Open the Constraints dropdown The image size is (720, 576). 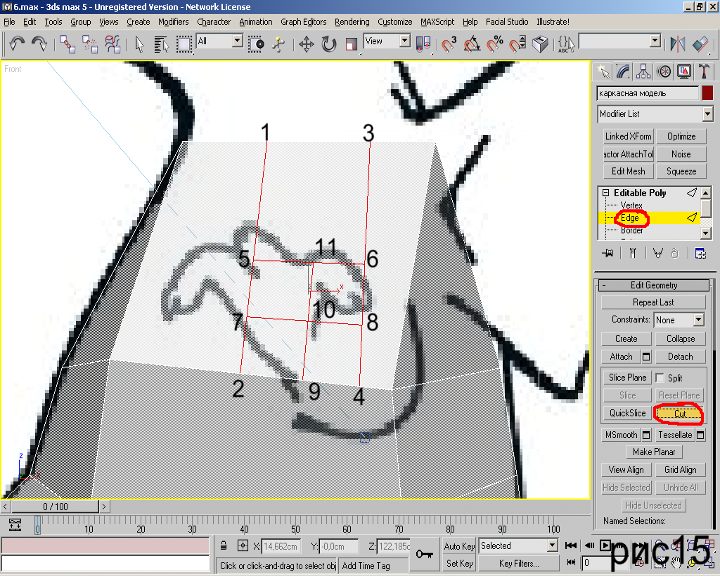[678, 320]
